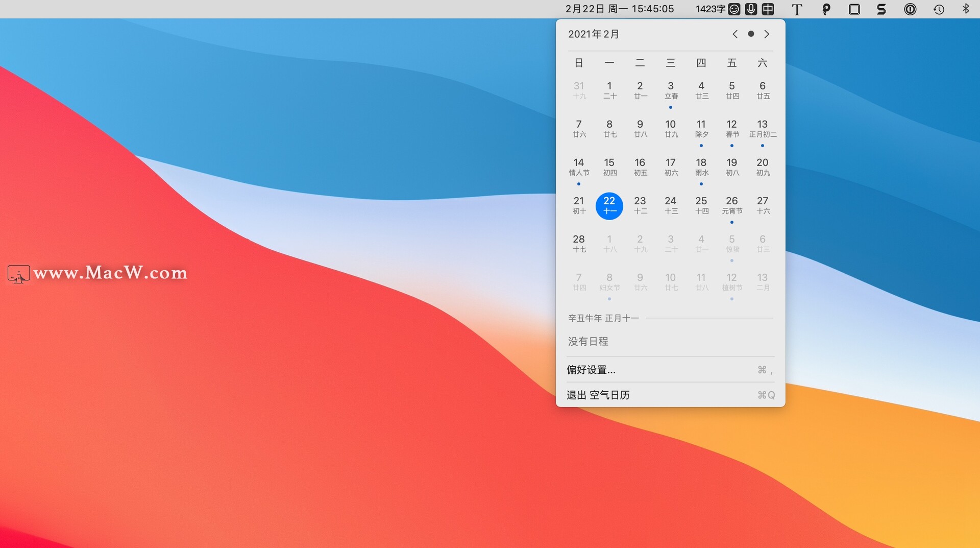
Task: Select February 1 二十
Action: (x=609, y=91)
